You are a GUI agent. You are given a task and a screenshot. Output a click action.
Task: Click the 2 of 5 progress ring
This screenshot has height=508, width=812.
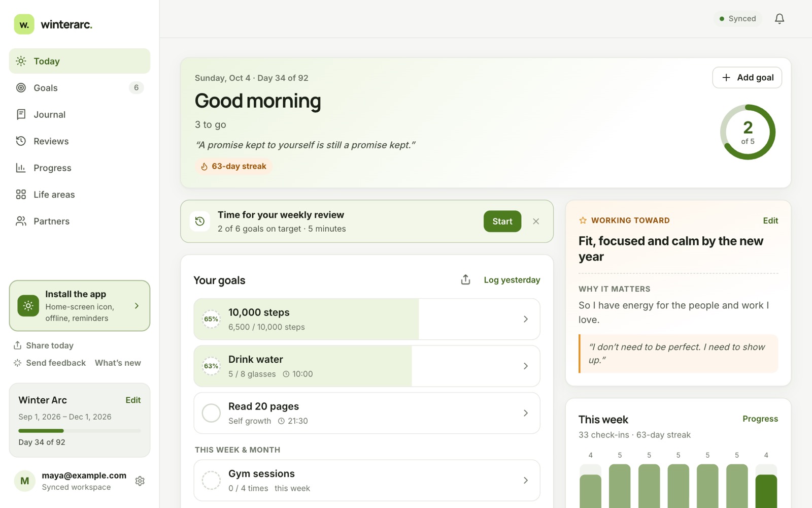[748, 132]
